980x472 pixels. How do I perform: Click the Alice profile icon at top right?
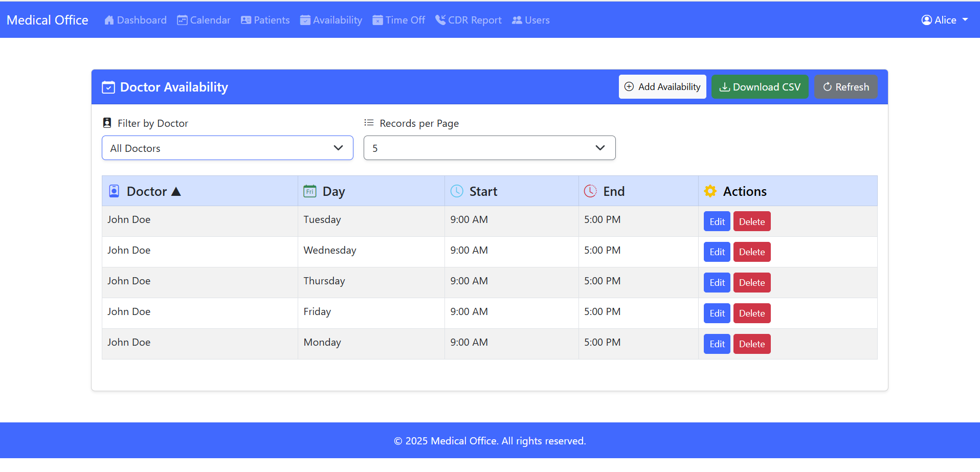(x=926, y=20)
